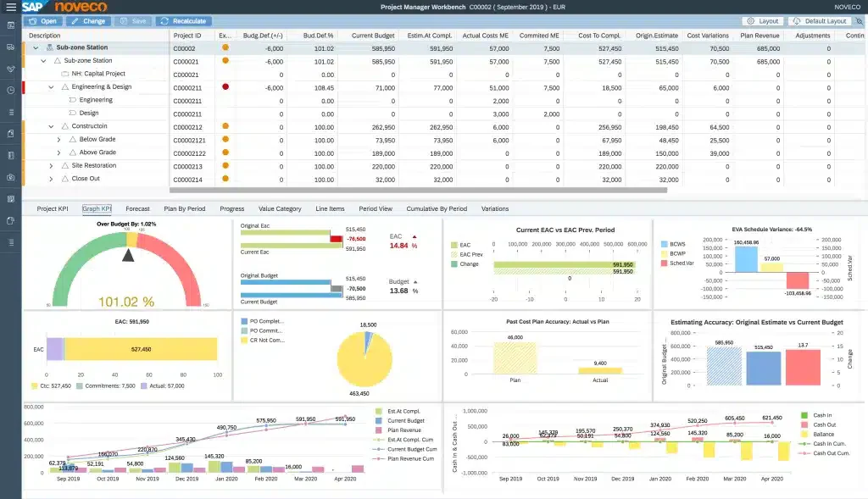Click the calendar icon in left sidebar
868x499 pixels.
[10, 25]
